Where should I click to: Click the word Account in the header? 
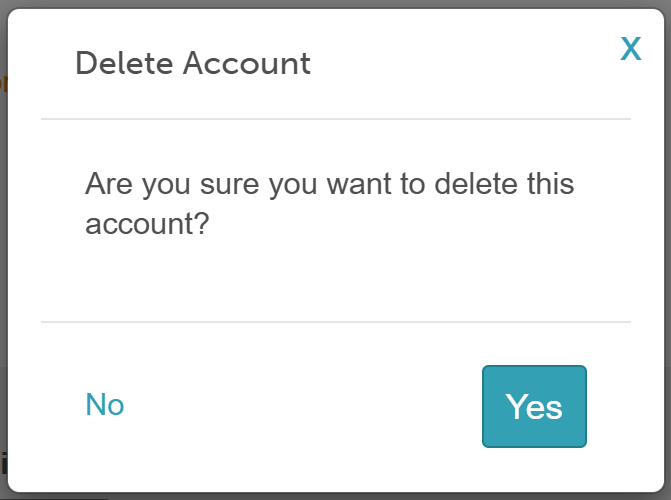point(247,63)
